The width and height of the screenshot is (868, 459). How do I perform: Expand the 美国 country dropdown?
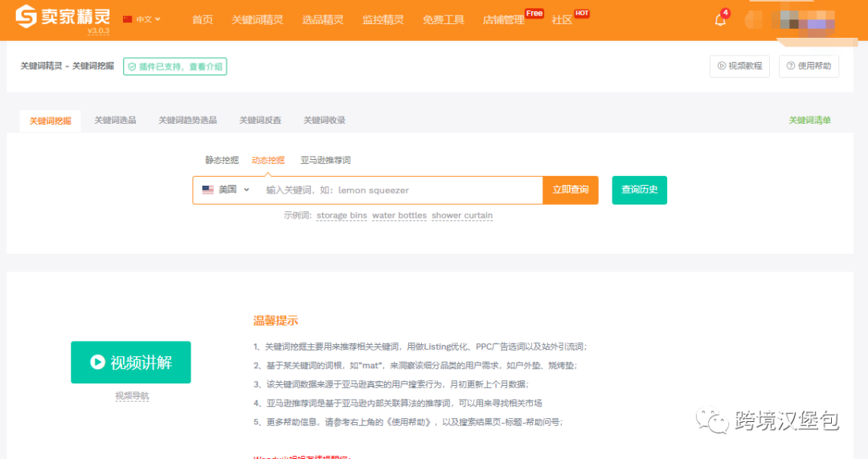[x=226, y=190]
